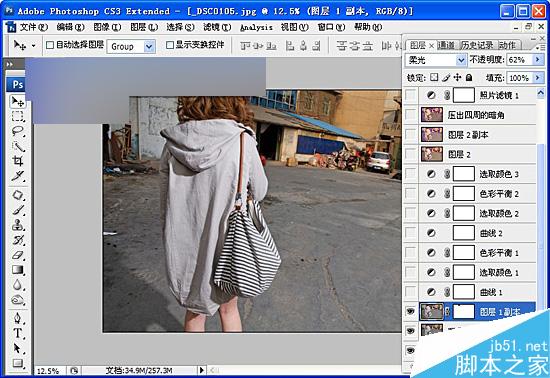This screenshot has height=378, width=550.
Task: Open the 文件 menu
Action: 33,27
